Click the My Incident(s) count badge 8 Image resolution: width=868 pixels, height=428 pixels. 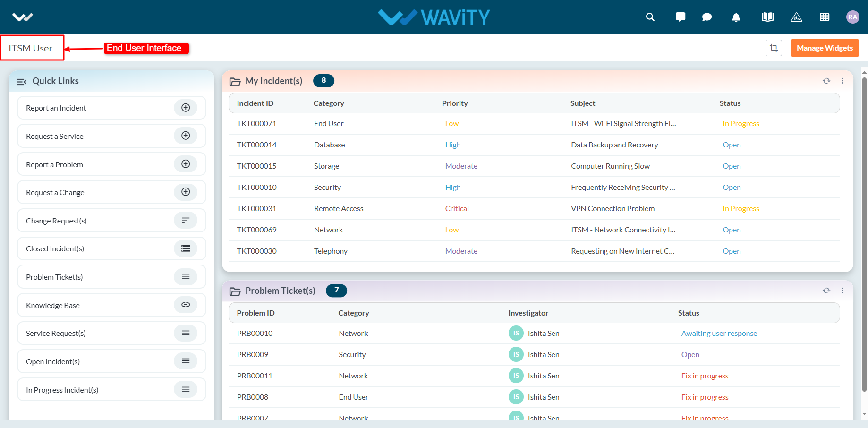click(x=323, y=80)
